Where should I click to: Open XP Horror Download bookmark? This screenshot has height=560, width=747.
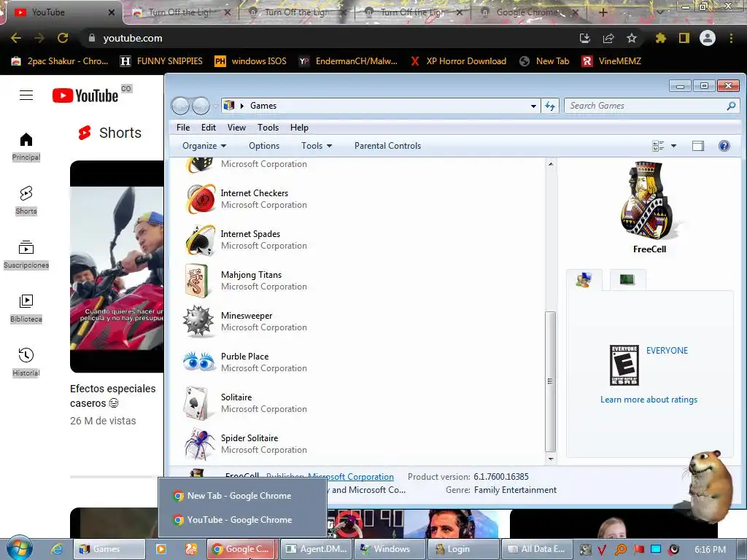458,61
